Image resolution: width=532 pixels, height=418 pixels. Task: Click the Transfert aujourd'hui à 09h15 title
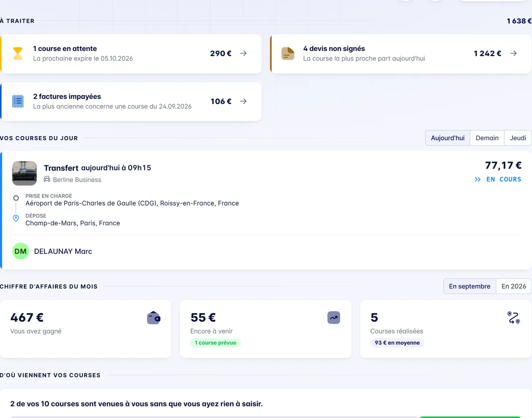pos(97,168)
